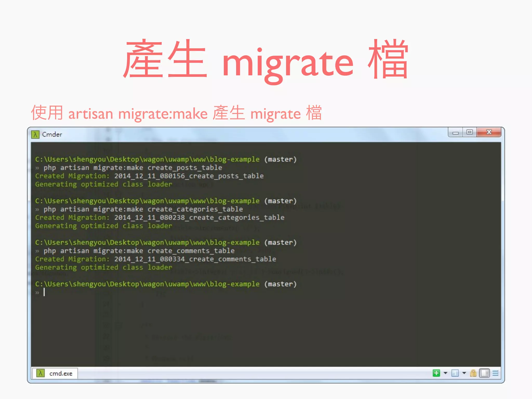Maximize the Cmder window
532x399 pixels.
(469, 132)
